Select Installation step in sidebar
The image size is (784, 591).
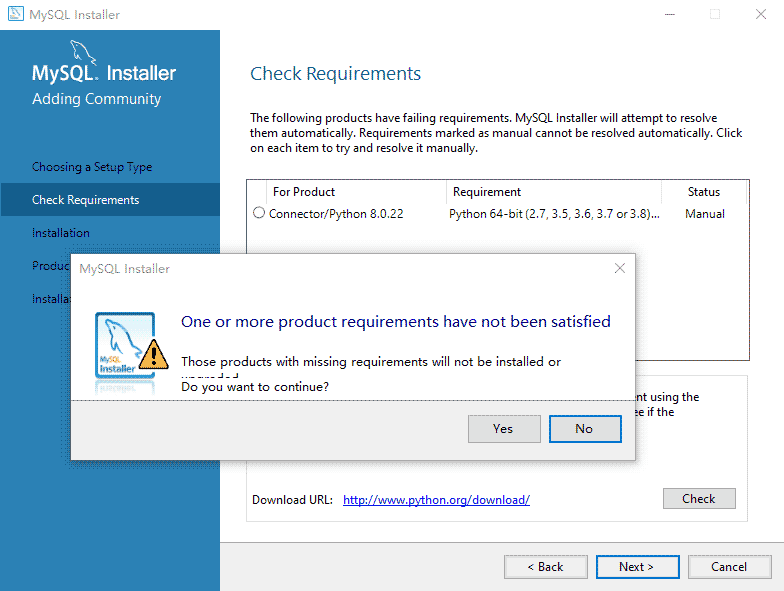pos(60,232)
